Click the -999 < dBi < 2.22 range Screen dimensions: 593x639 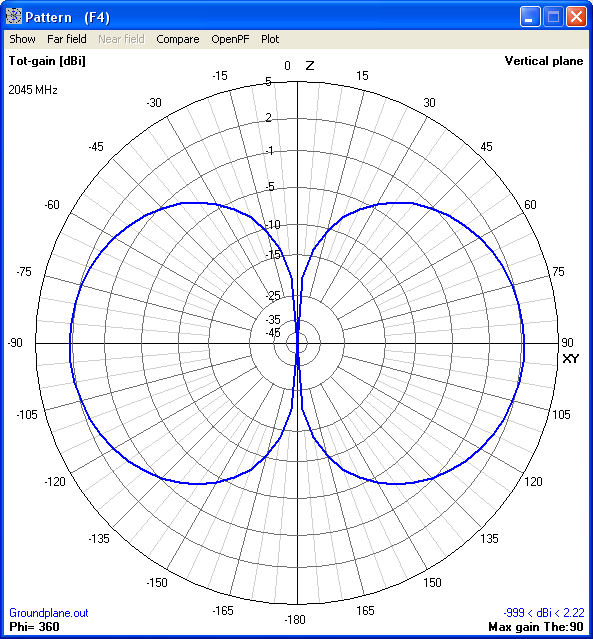[544, 613]
